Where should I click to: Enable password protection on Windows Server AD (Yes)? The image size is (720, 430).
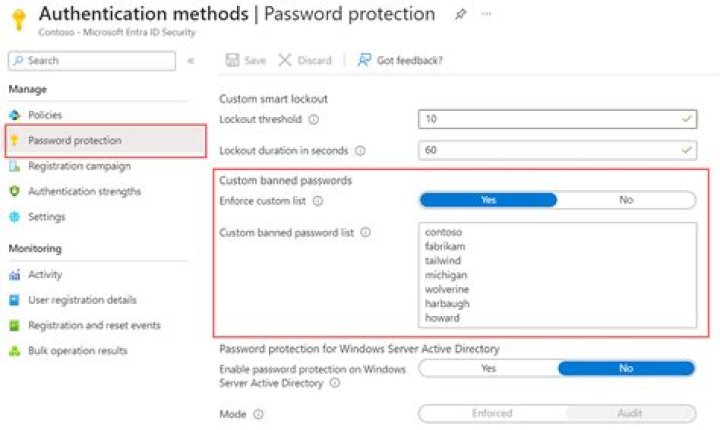click(x=488, y=368)
